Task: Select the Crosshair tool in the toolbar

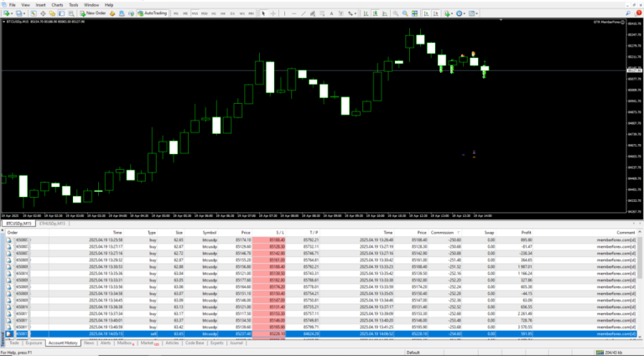Action: [274, 13]
